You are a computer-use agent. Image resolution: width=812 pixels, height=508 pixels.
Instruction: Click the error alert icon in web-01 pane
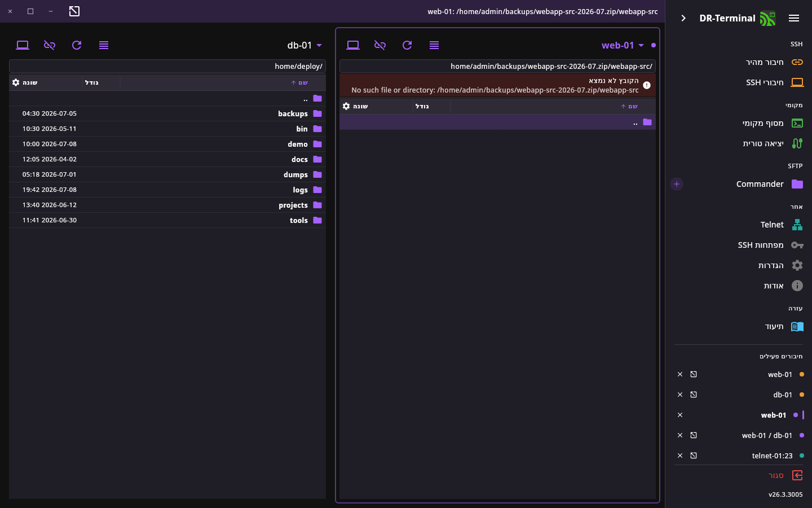[x=647, y=85]
